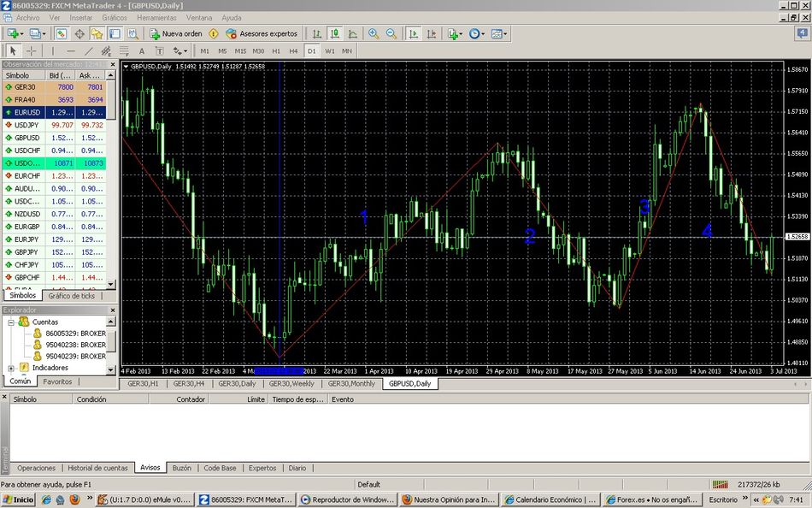Screen dimensions: 812x508
Task: Select the crosshair cursor tool
Action: [31, 51]
